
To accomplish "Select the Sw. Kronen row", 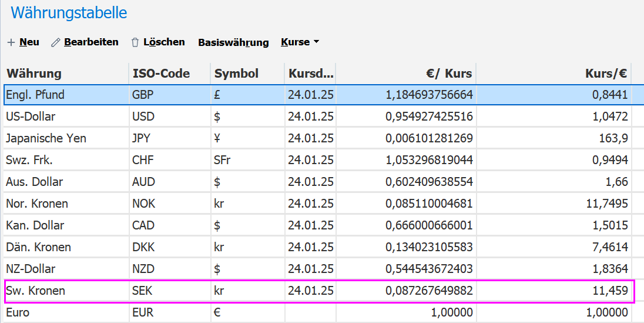I will tap(35, 291).
